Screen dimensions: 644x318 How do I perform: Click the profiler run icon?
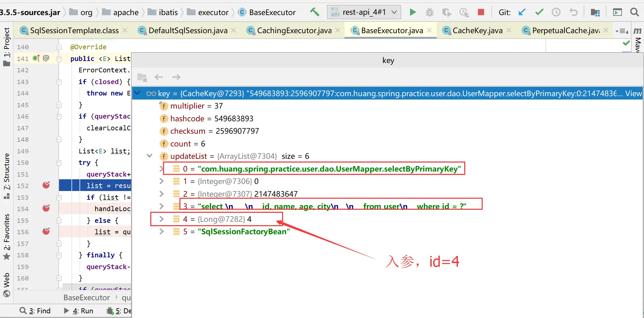(464, 12)
